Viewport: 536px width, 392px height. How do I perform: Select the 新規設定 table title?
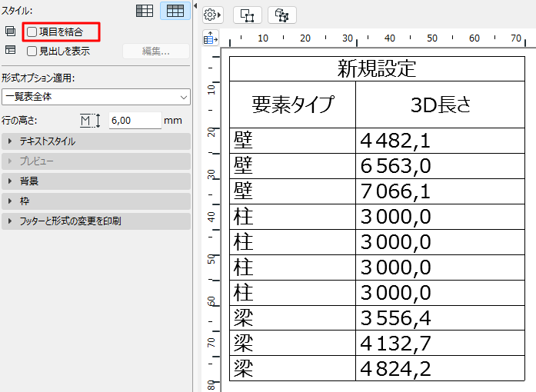click(x=377, y=68)
